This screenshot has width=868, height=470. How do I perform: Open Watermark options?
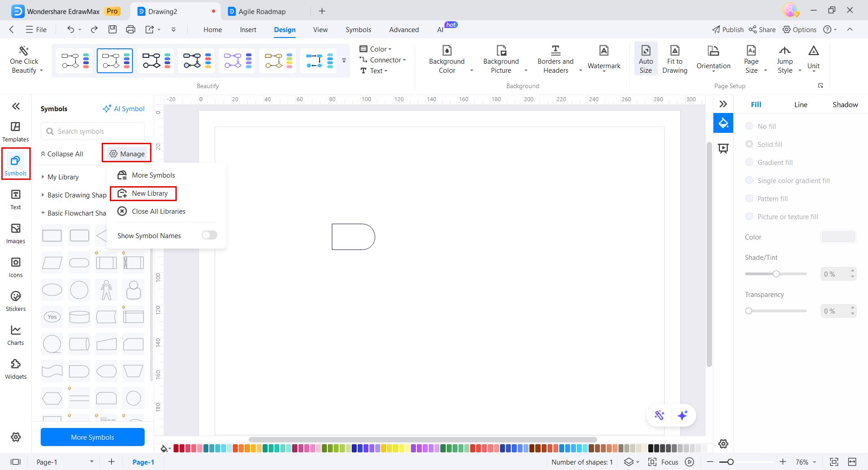tap(604, 59)
